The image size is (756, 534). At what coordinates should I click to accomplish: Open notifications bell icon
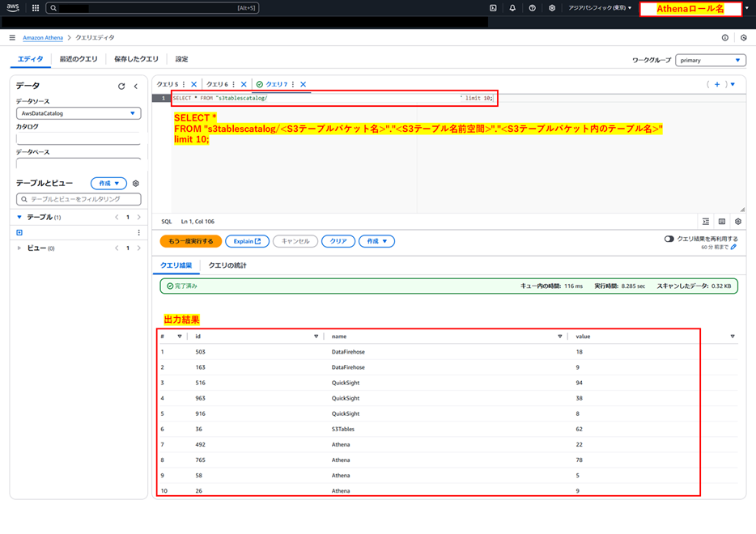coord(512,8)
